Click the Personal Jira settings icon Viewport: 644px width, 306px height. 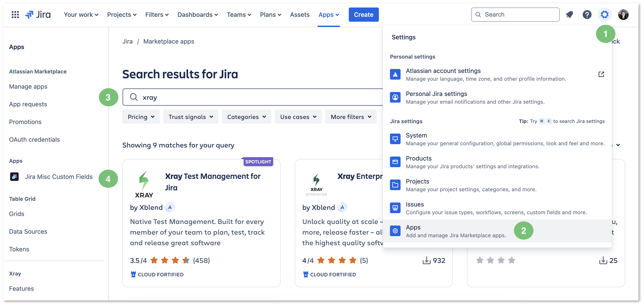[395, 98]
